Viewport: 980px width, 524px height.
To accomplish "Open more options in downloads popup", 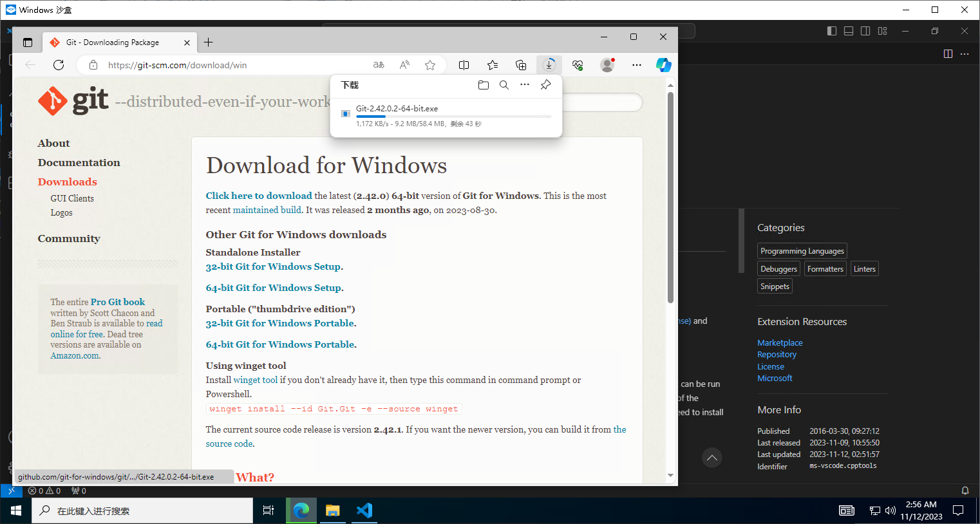I will point(525,85).
